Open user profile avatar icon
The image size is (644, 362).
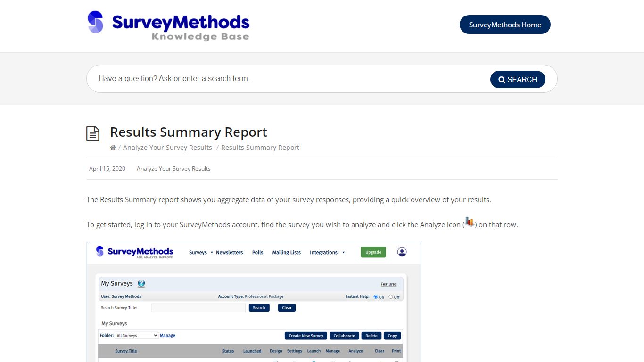[x=402, y=252]
